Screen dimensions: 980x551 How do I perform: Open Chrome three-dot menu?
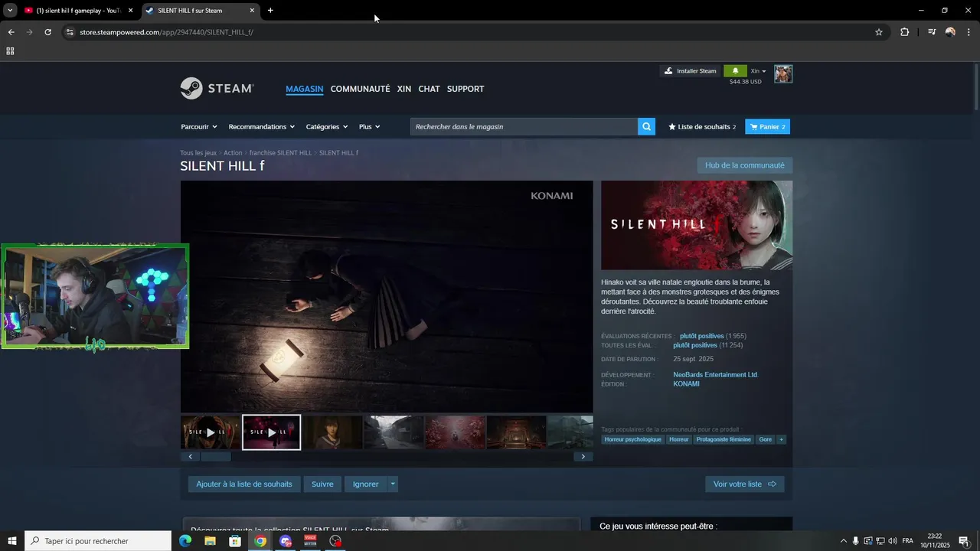(969, 32)
